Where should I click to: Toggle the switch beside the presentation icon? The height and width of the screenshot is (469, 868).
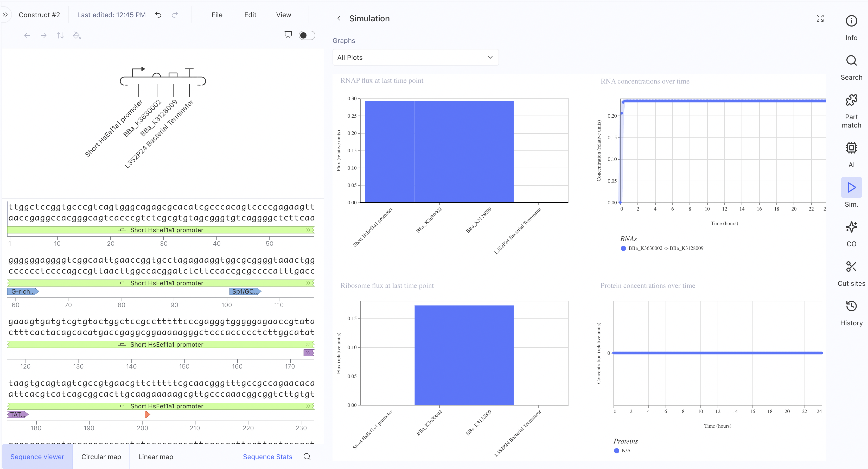pos(307,35)
